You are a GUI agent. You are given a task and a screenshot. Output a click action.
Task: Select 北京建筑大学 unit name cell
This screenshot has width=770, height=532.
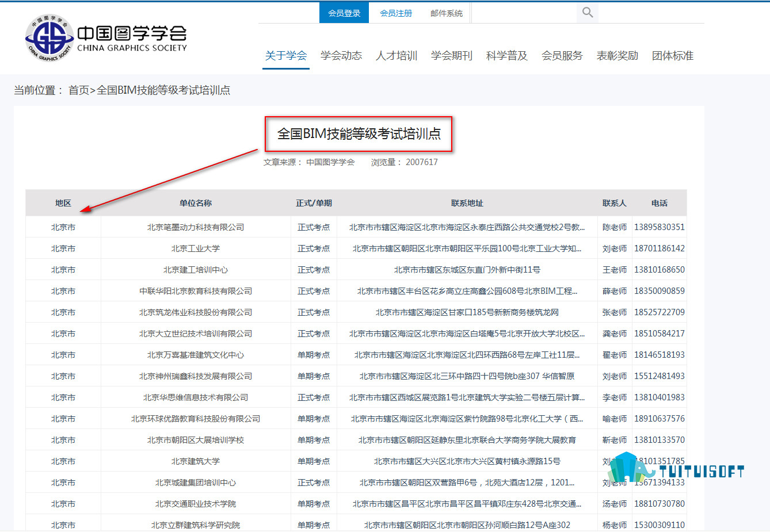click(x=196, y=461)
